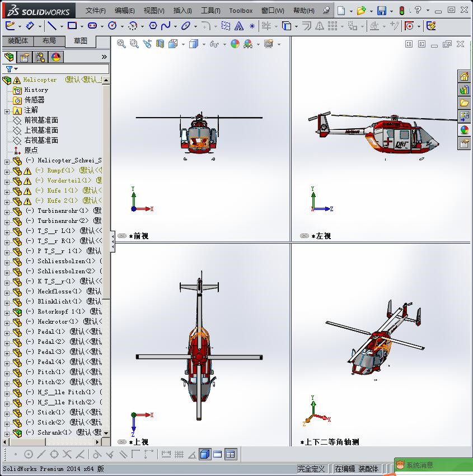
Task: Switch to the 装配体 tab
Action: click(x=18, y=41)
